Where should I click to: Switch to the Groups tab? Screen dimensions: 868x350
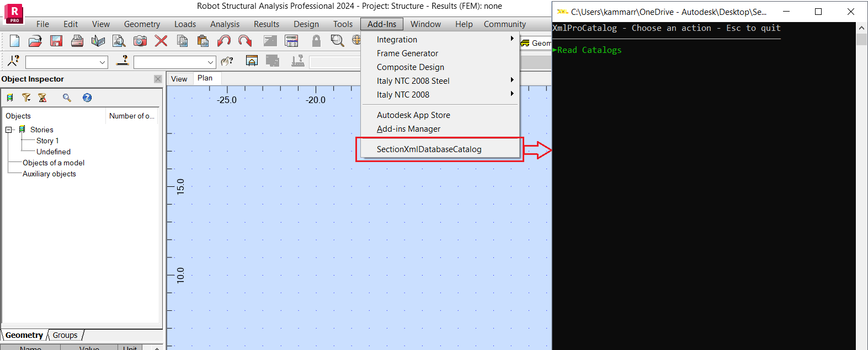click(x=65, y=335)
